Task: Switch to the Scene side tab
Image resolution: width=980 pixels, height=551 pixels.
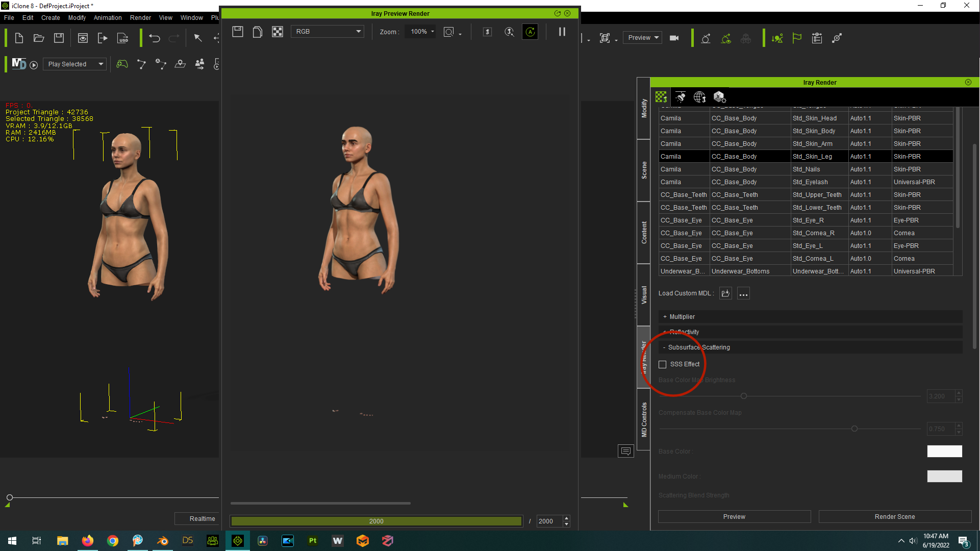Action: [x=644, y=170]
